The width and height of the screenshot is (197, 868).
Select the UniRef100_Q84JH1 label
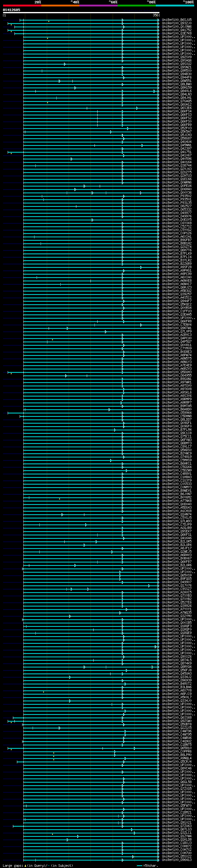click(x=177, y=98)
